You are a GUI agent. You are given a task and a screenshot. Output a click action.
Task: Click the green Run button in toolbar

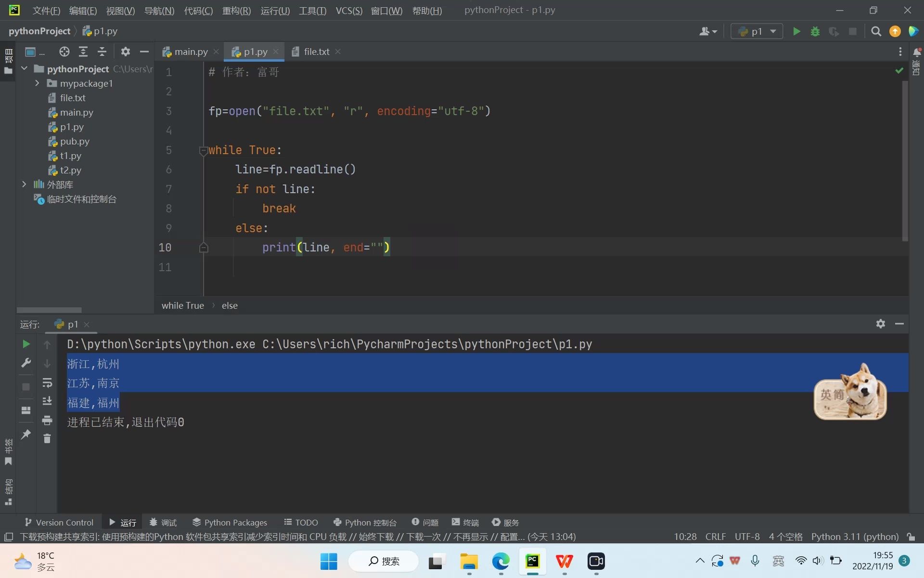pyautogui.click(x=796, y=32)
